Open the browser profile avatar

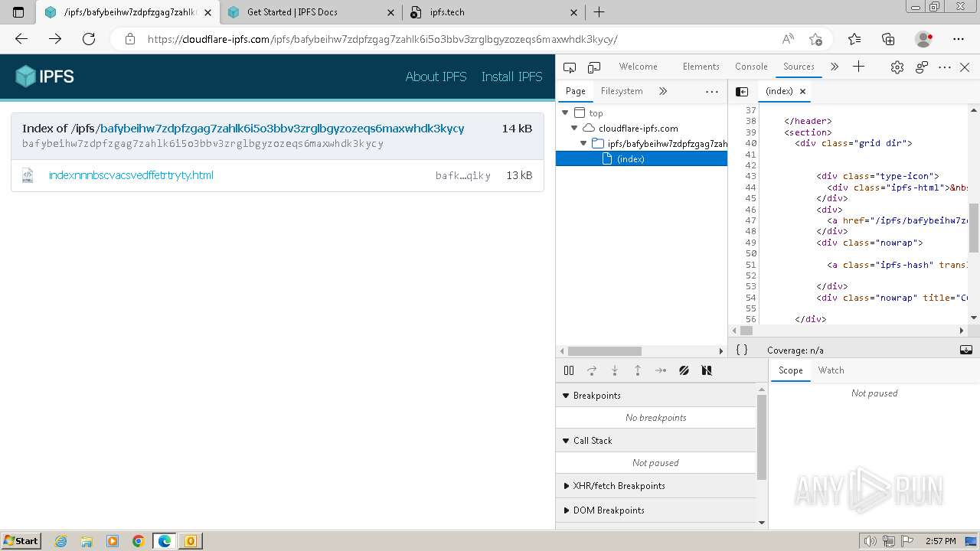[x=923, y=39]
